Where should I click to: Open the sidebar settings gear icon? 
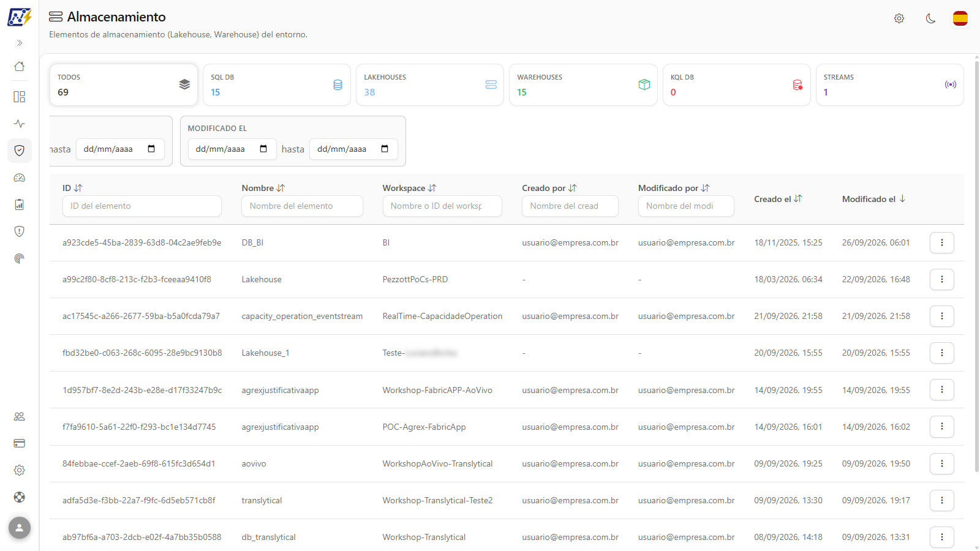(x=20, y=470)
